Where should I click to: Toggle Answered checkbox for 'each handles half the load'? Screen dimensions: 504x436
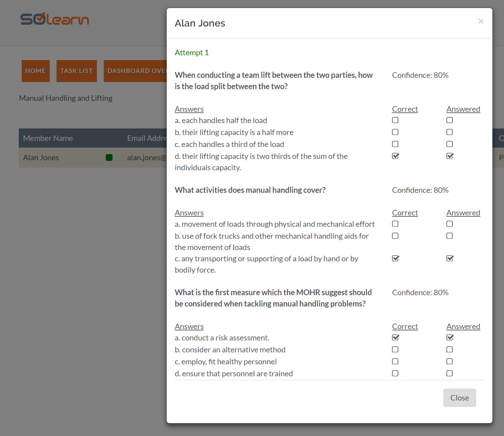[449, 120]
